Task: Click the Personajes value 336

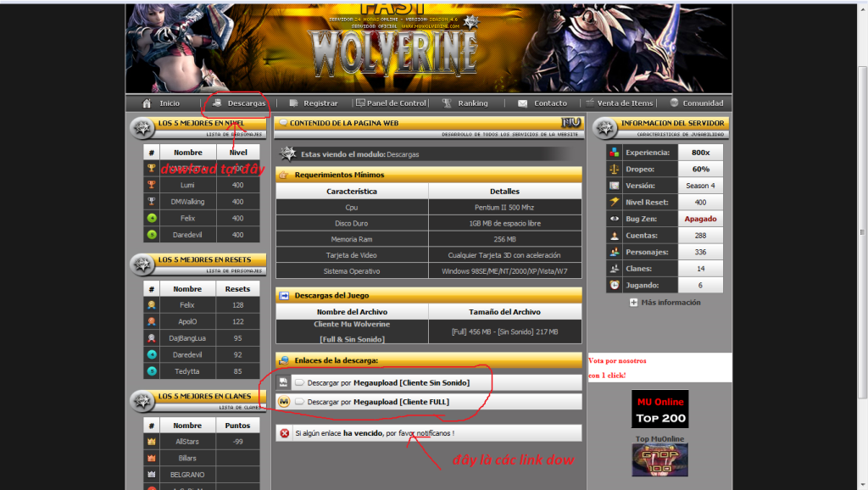Action: tap(700, 252)
